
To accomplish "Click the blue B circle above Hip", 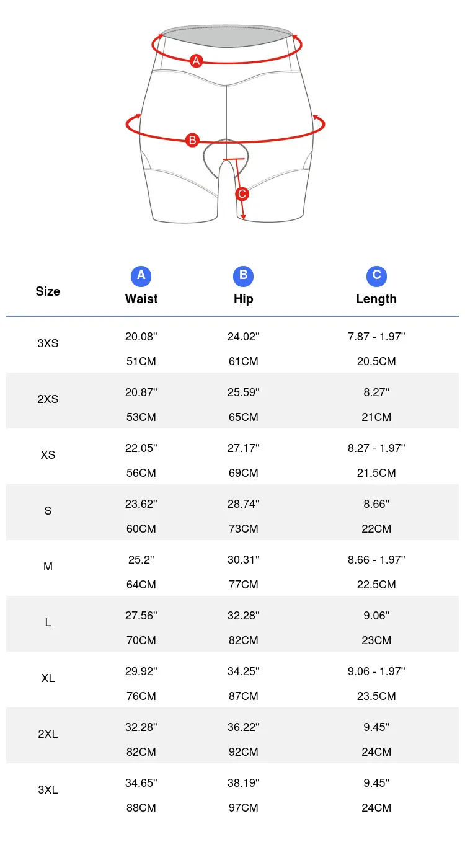I will tap(243, 276).
